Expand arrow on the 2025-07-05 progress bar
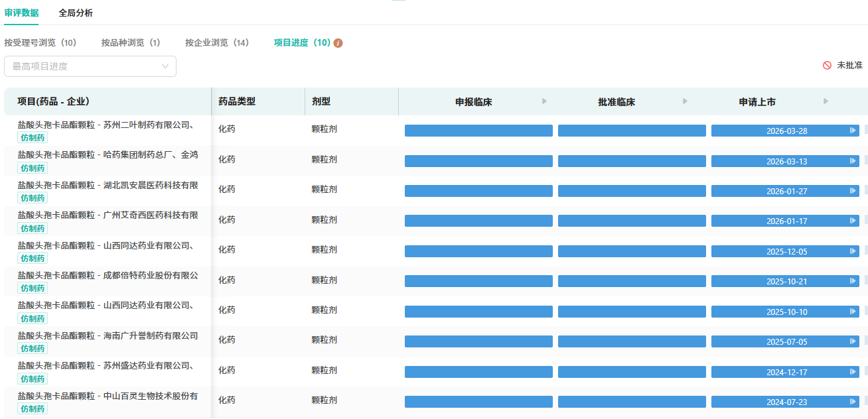 click(853, 341)
